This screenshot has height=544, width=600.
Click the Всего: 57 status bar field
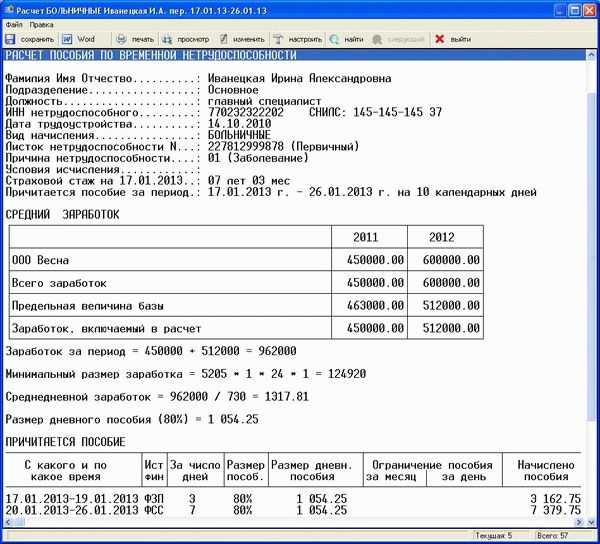552,535
